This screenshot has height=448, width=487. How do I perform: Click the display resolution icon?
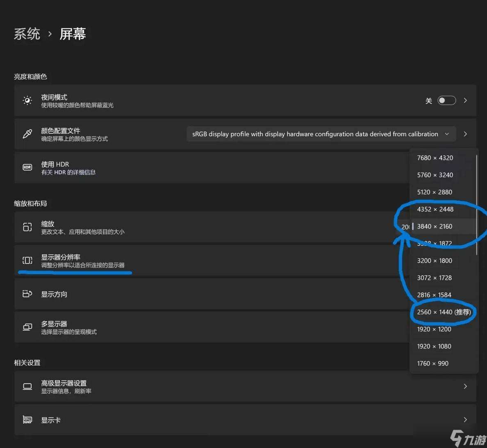[x=27, y=260]
